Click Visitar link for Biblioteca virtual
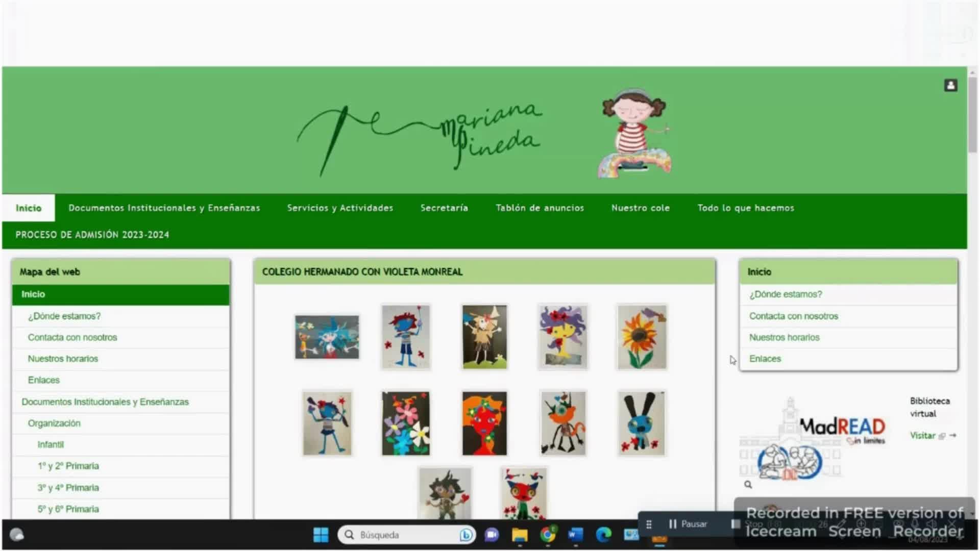The height and width of the screenshot is (551, 980). [x=923, y=435]
